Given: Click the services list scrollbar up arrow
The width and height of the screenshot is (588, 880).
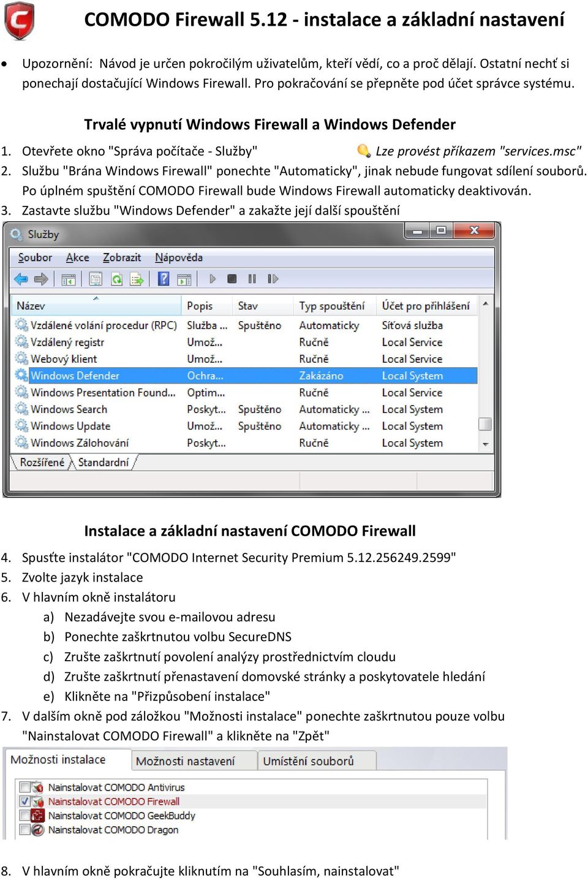Looking at the screenshot, I should coord(485,303).
